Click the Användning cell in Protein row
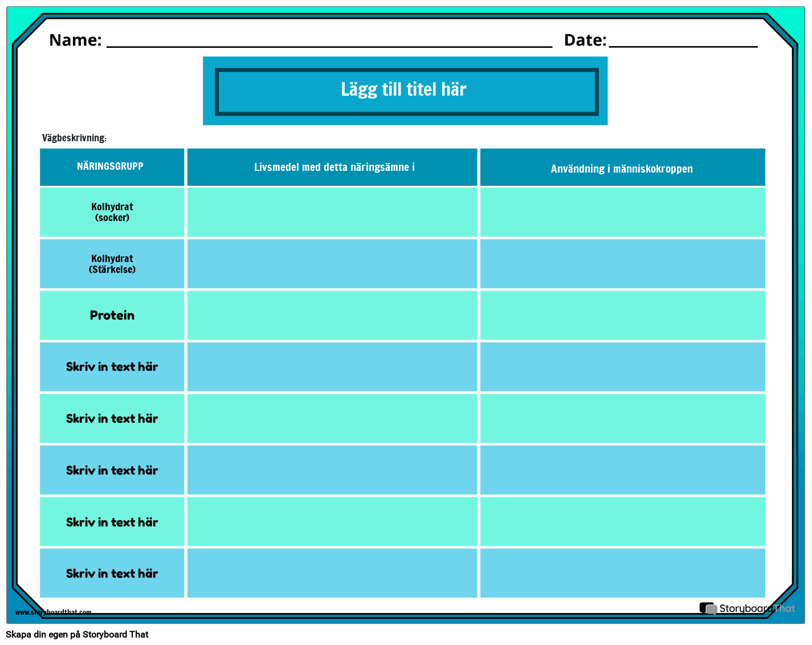Screen dimensions: 812x645 (x=622, y=315)
